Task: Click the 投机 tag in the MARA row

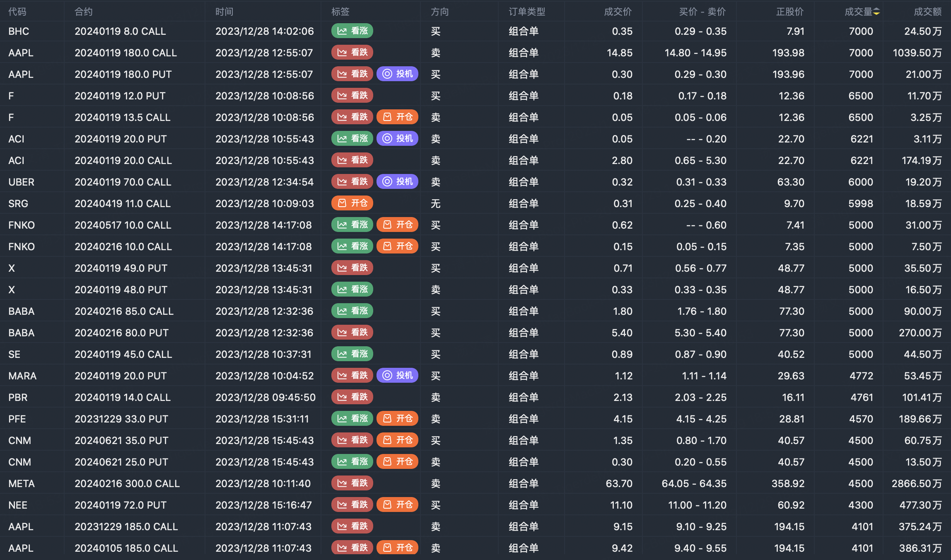Action: point(397,376)
